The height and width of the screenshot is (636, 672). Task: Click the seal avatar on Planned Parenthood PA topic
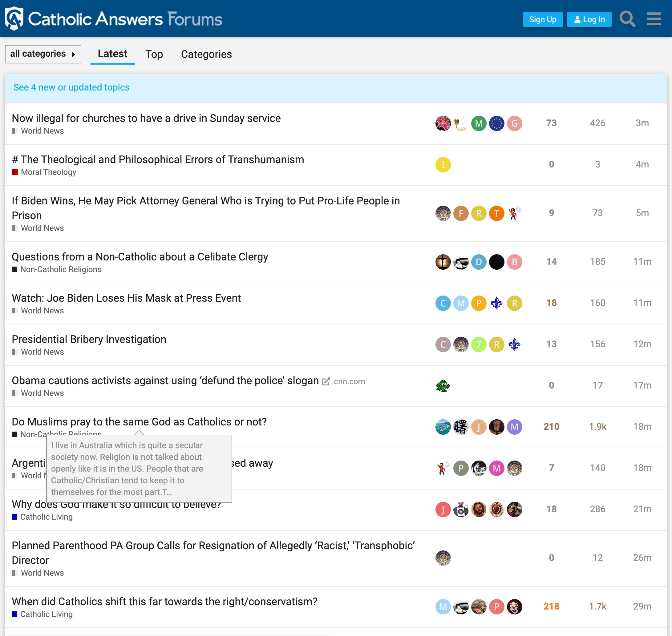[443, 558]
